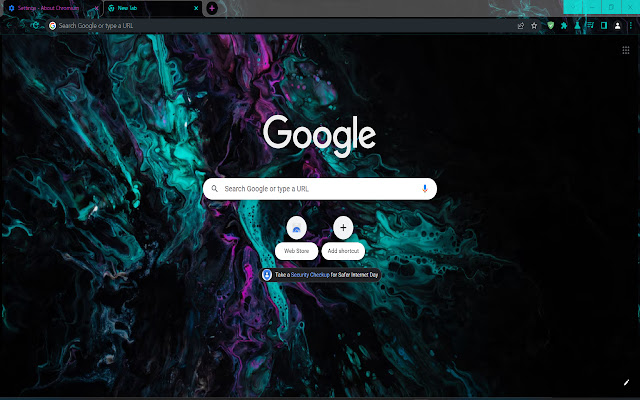Screen dimensions: 640x400
Task: Open the media controls playlist icon
Action: click(590, 26)
